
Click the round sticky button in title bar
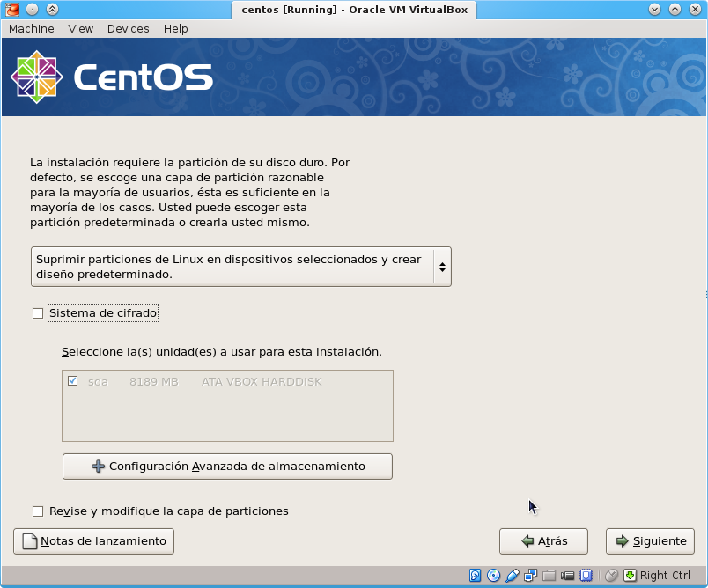32,9
